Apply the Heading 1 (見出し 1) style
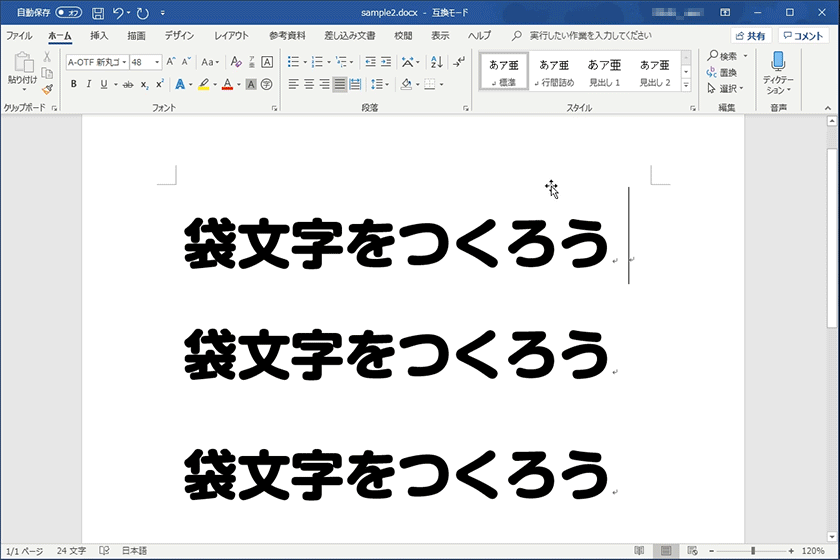The height and width of the screenshot is (560, 840). pyautogui.click(x=604, y=71)
